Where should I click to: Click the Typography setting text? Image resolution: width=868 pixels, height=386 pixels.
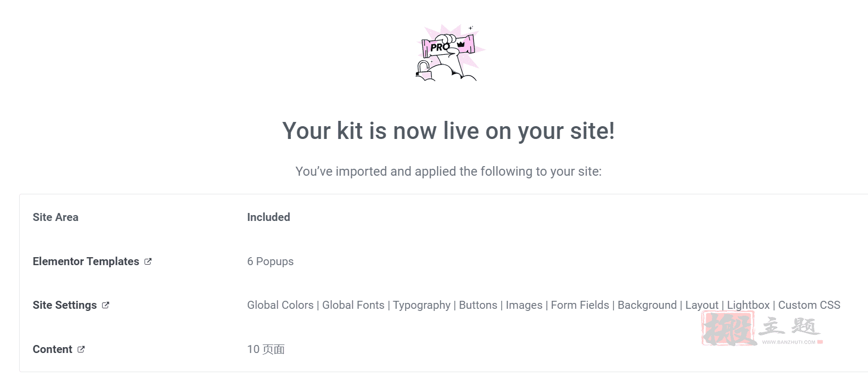tap(422, 305)
